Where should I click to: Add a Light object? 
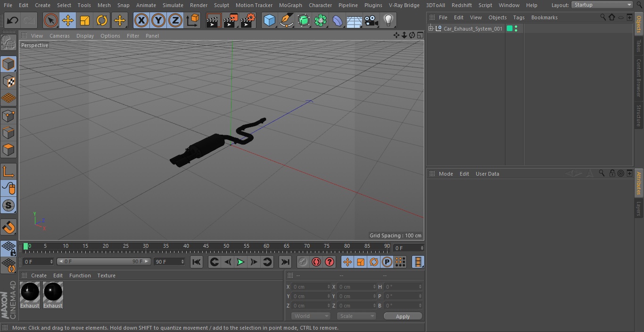pyautogui.click(x=388, y=21)
